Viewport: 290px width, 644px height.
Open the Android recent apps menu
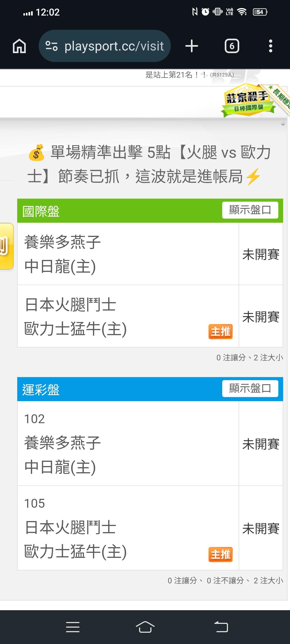click(x=73, y=627)
